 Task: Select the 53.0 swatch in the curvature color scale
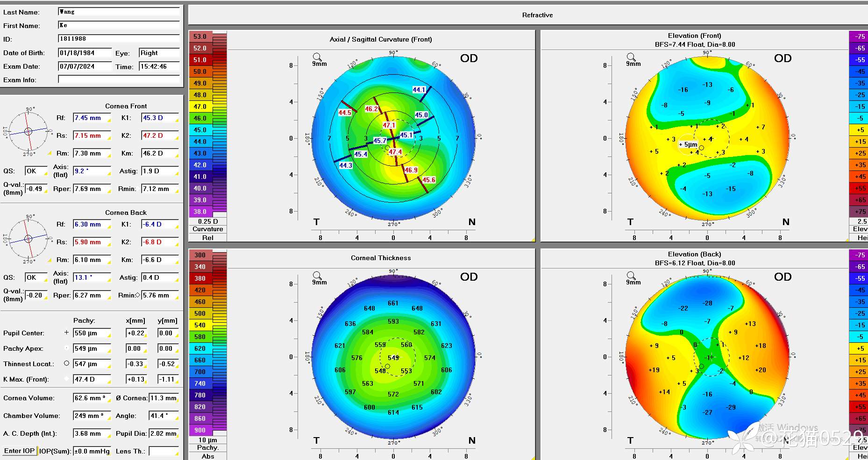[x=200, y=36]
